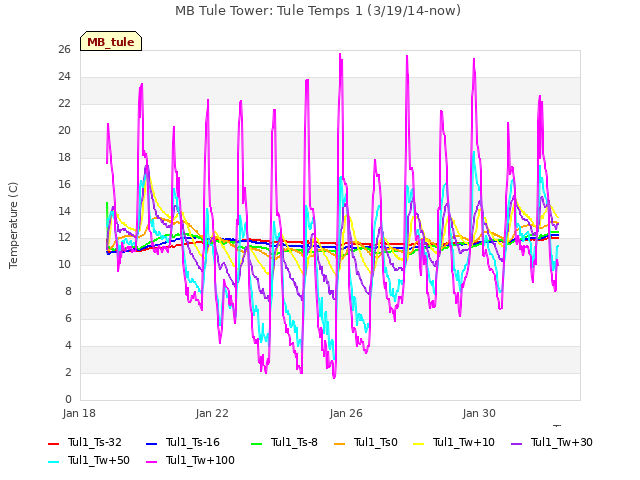Click the chart title MB Tule Tower
This screenshot has width=640, height=480.
click(x=318, y=11)
